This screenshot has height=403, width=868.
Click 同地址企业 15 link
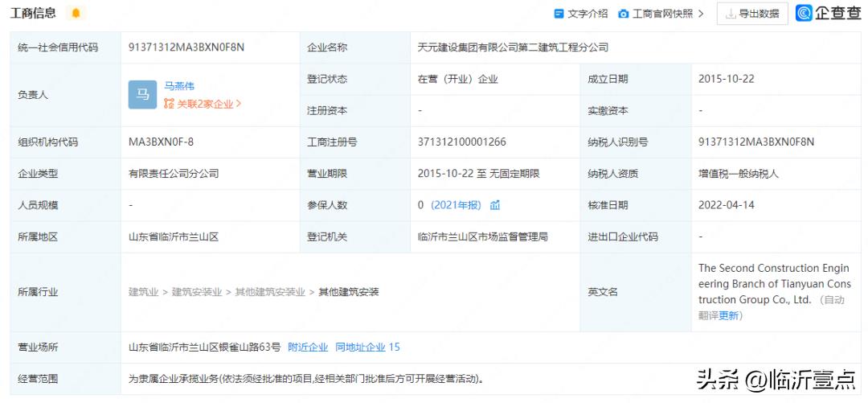367,347
